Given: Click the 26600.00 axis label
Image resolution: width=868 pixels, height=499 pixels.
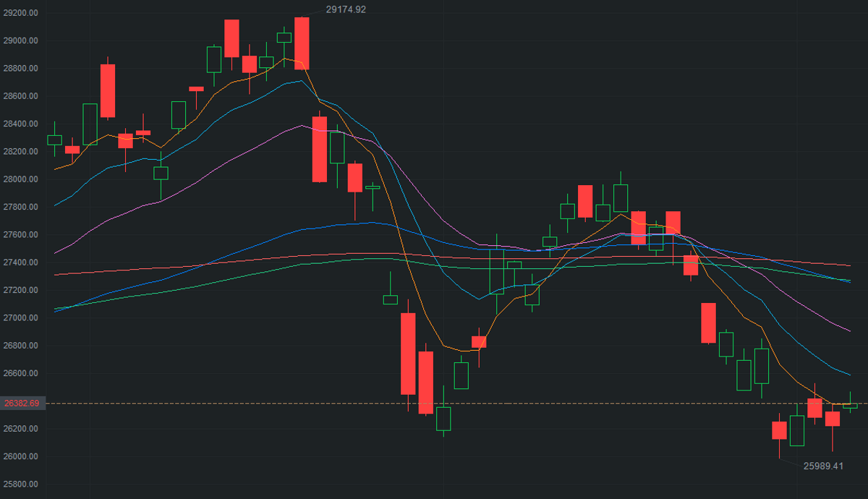Looking at the screenshot, I should [20, 374].
